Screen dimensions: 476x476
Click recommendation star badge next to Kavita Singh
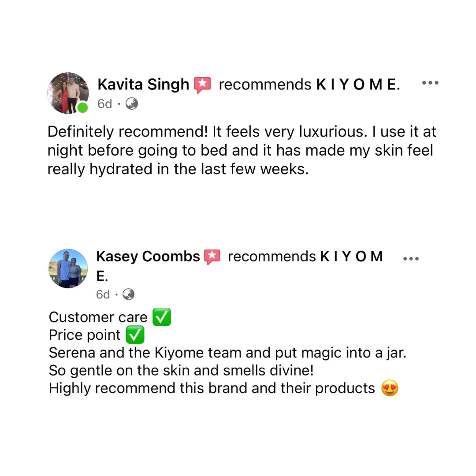click(202, 85)
